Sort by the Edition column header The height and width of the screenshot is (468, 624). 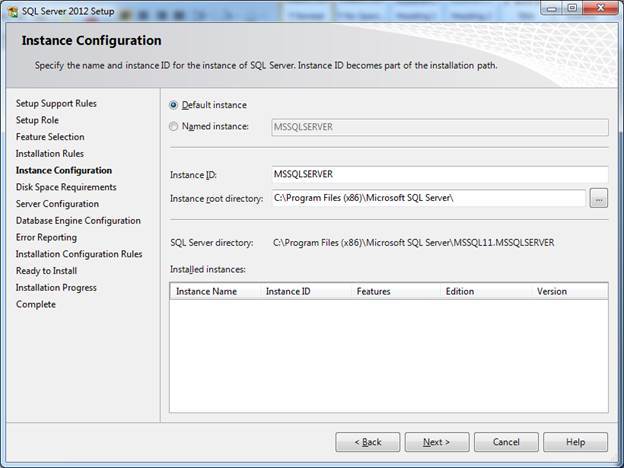(x=486, y=291)
